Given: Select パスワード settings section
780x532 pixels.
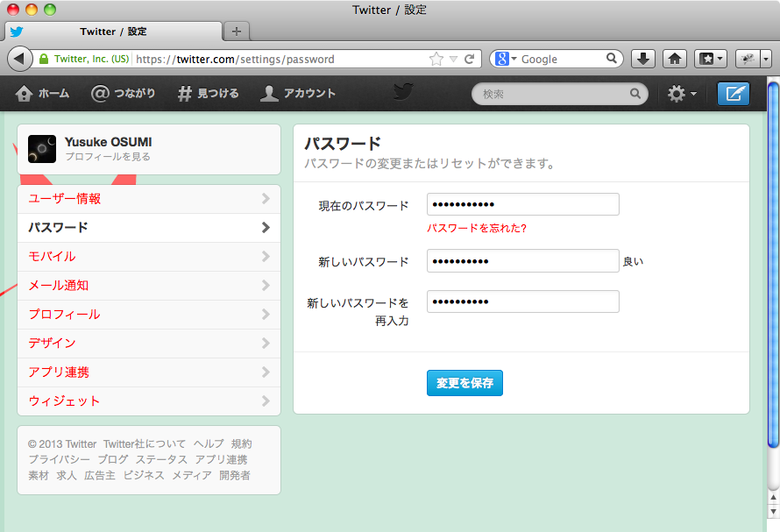Looking at the screenshot, I should pos(149,228).
